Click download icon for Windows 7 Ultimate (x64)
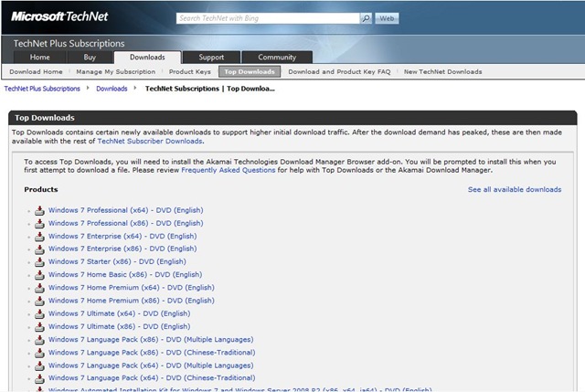Viewport: 585px width, 392px height. (x=40, y=313)
